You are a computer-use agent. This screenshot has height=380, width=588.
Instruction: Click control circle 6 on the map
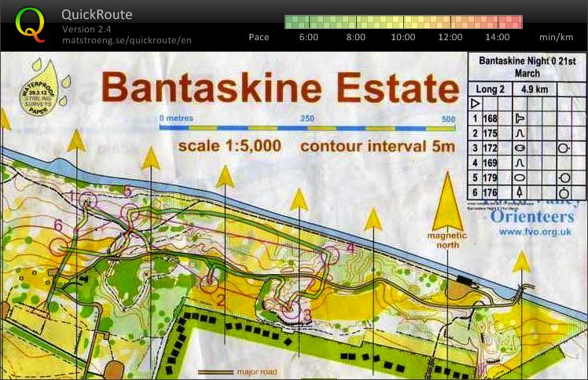tap(59, 247)
